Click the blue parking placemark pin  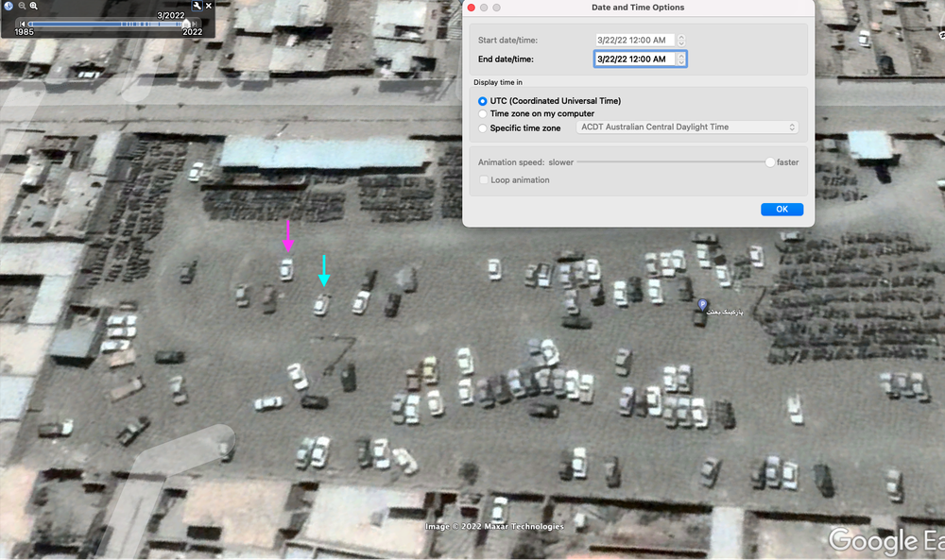[702, 305]
